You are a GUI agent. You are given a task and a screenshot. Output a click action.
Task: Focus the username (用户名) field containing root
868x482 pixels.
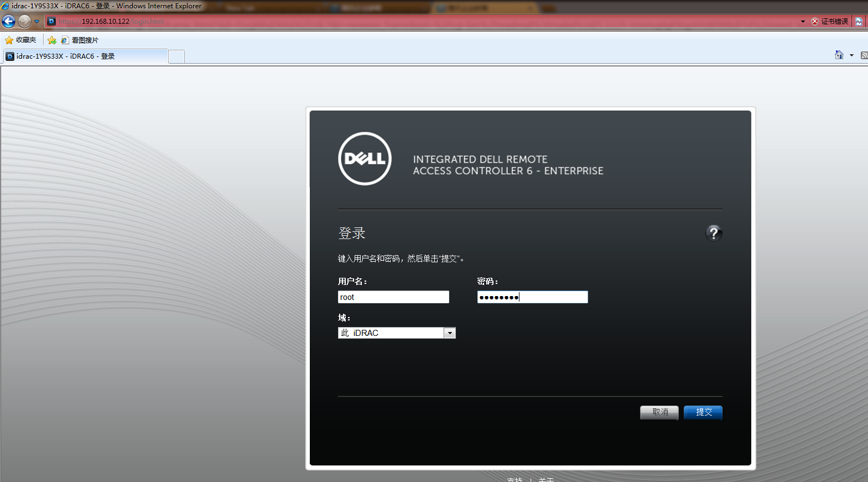[393, 297]
